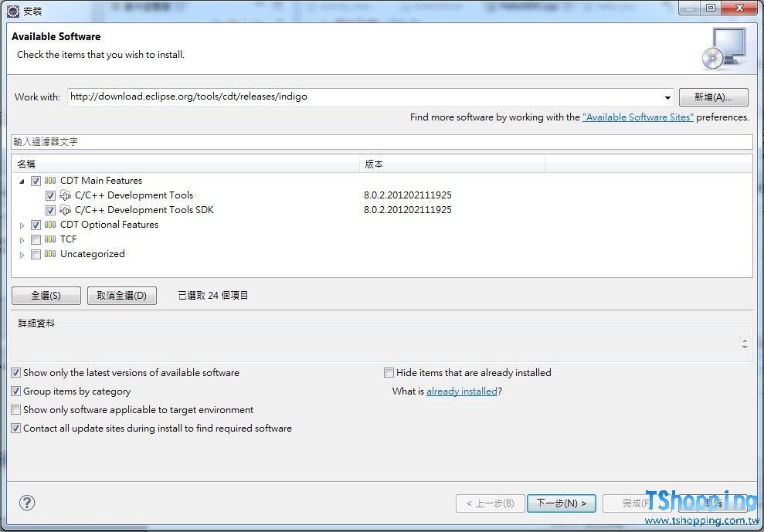This screenshot has height=532, width=764.
Task: Toggle Group items by category checkbox
Action: coord(16,391)
